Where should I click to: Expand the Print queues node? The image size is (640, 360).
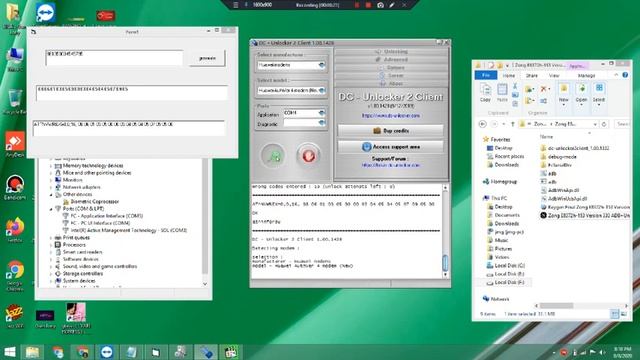(51, 238)
